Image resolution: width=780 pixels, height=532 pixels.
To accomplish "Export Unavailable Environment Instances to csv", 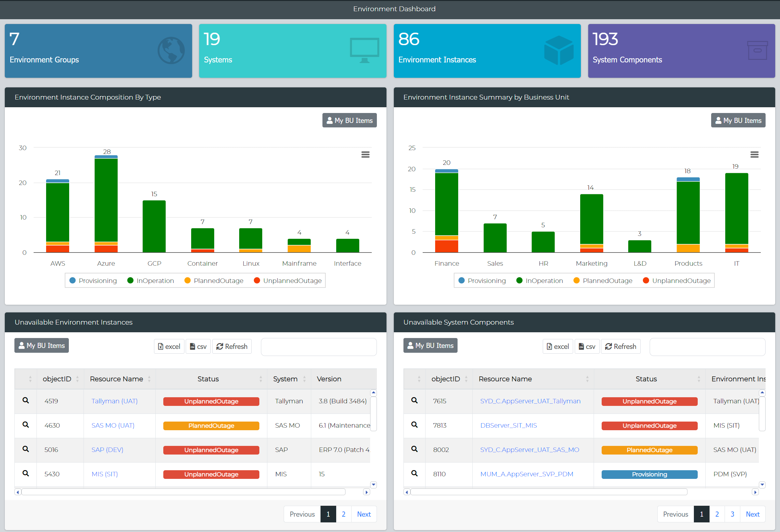I will tap(198, 347).
